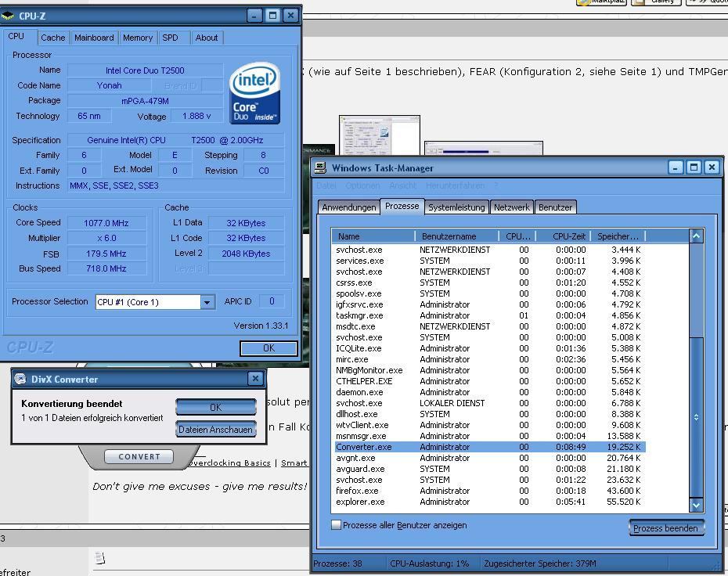The width and height of the screenshot is (728, 576).
Task: Click the Core Speed value 1077.0 MHz
Action: pyautogui.click(x=106, y=223)
